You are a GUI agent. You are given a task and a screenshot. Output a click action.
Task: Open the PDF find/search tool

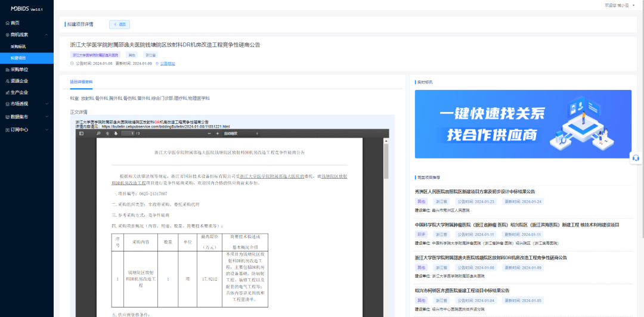pos(98,133)
